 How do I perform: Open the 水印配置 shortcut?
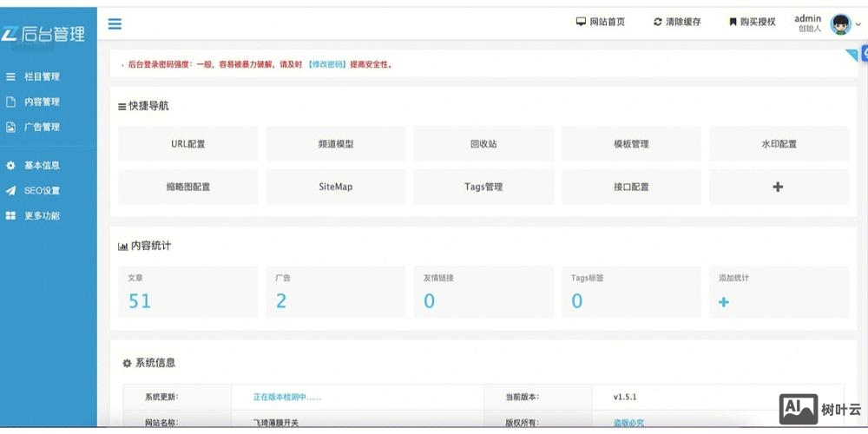point(779,144)
